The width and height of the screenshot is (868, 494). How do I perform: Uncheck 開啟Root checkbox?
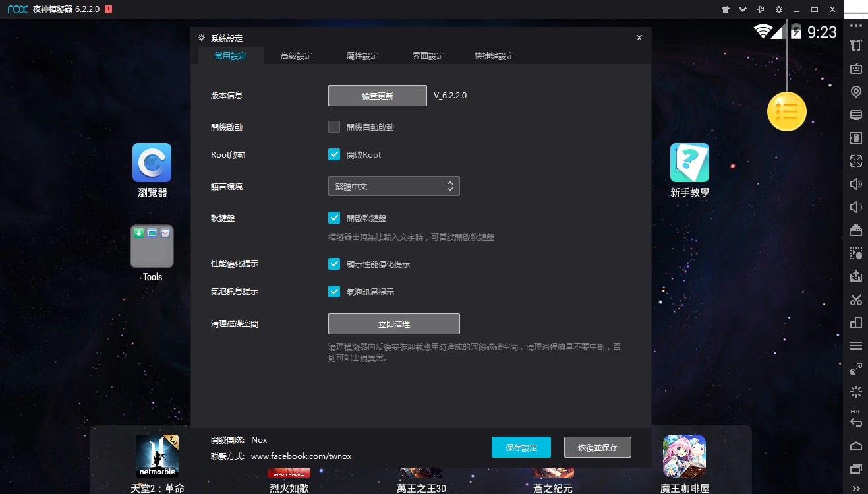pos(334,154)
